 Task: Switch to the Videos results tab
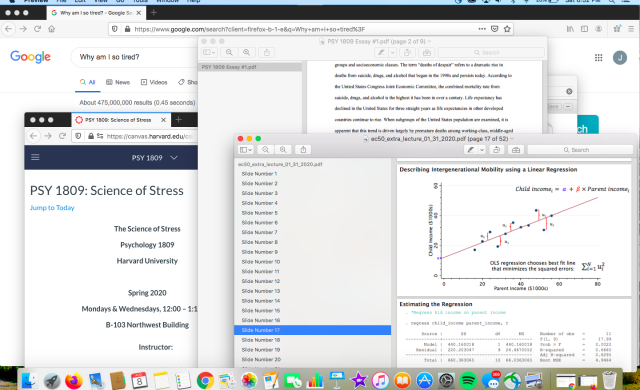pos(154,82)
